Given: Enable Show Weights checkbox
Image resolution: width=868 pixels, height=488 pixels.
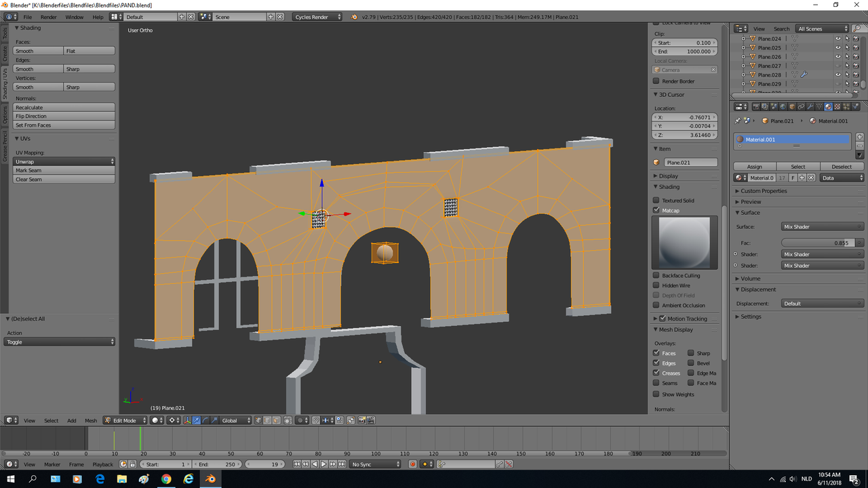Looking at the screenshot, I should pos(656,394).
